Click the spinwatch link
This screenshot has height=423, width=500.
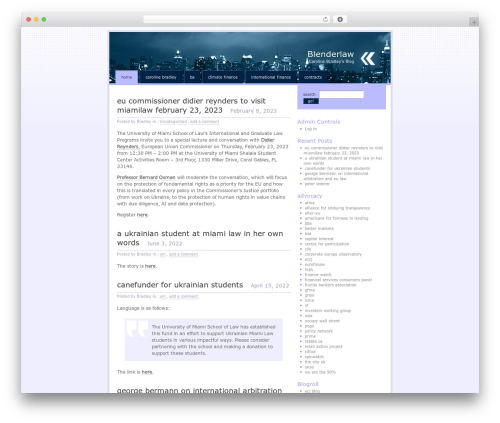pos(314,357)
